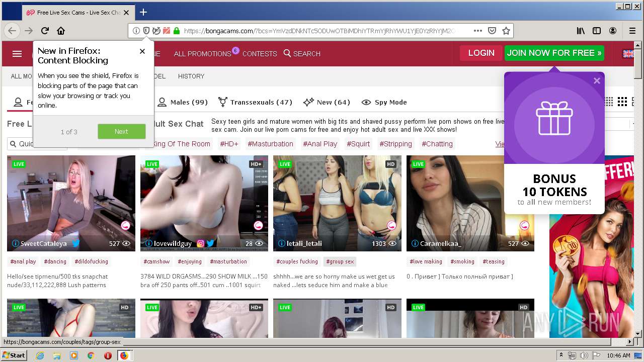Click the tray volume speaker icon
The width and height of the screenshot is (644, 362).
click(x=584, y=355)
